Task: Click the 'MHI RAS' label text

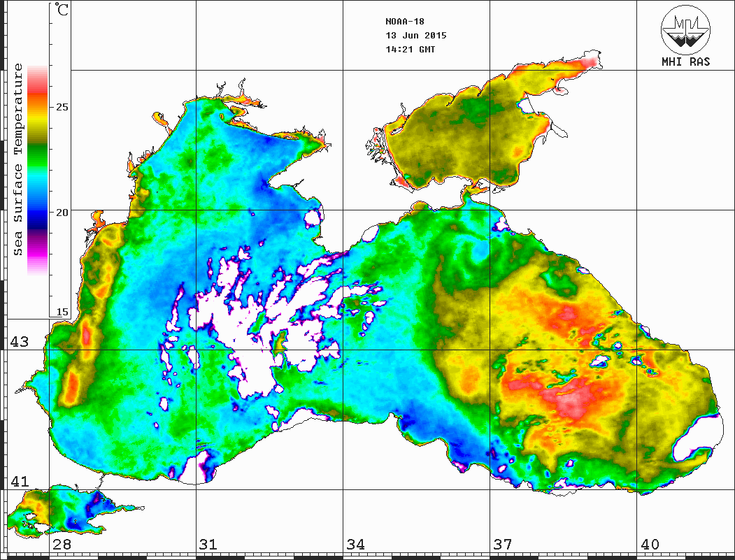Action: [x=686, y=62]
